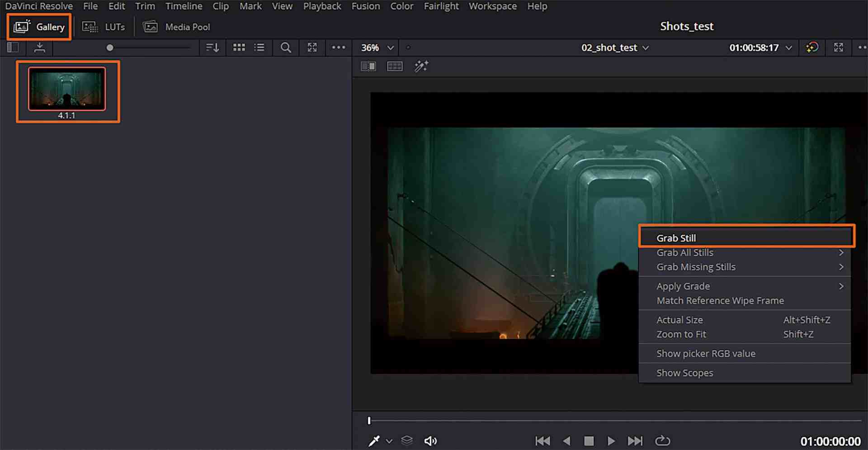Open the 02_shot_test timeline dropdown
This screenshot has width=868, height=450.
[615, 47]
